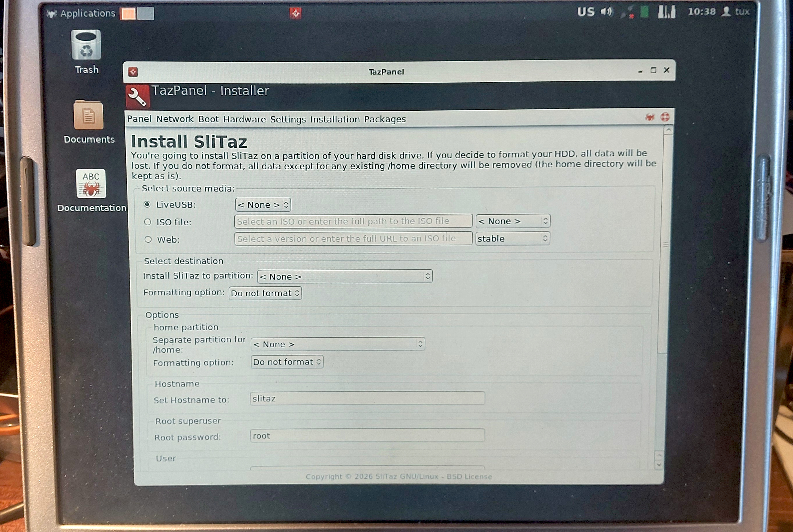
Task: Maximize the TazPanel window
Action: click(653, 70)
